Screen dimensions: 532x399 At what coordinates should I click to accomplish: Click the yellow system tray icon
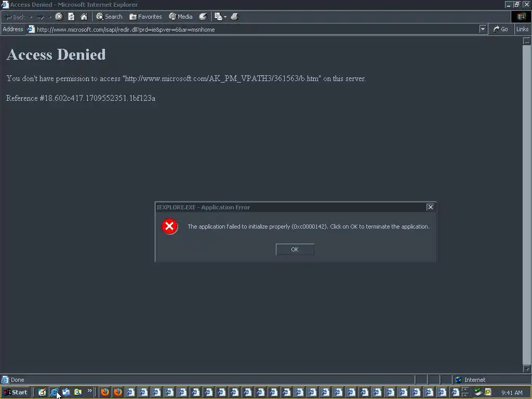coord(488,392)
